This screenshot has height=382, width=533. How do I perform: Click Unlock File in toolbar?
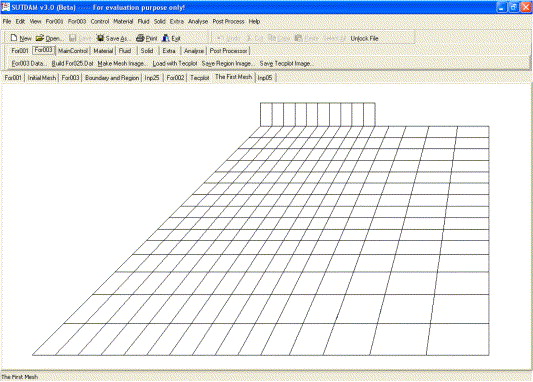point(364,38)
